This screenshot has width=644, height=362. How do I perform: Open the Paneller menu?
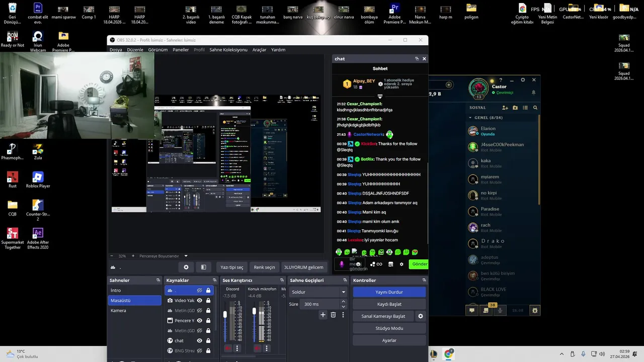coord(181,50)
